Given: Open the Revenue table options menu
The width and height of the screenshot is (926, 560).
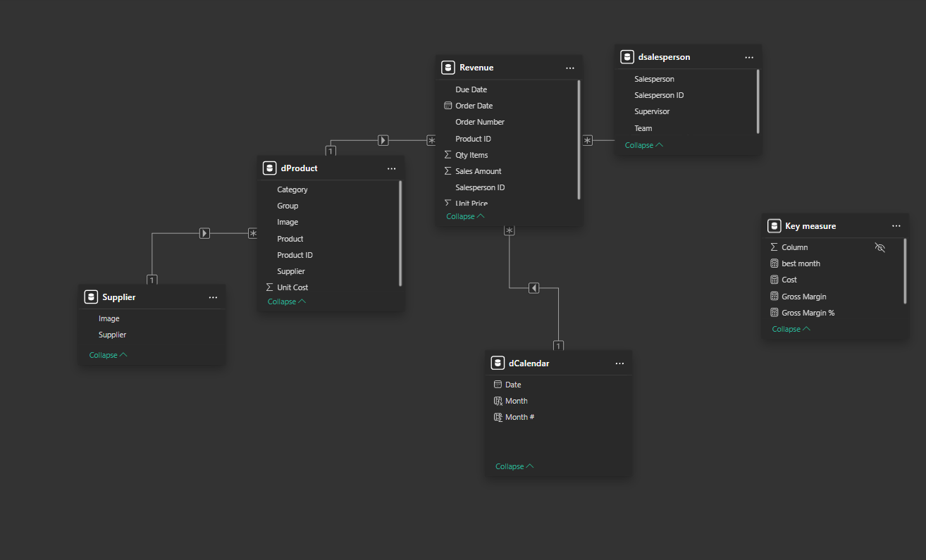Looking at the screenshot, I should click(569, 68).
